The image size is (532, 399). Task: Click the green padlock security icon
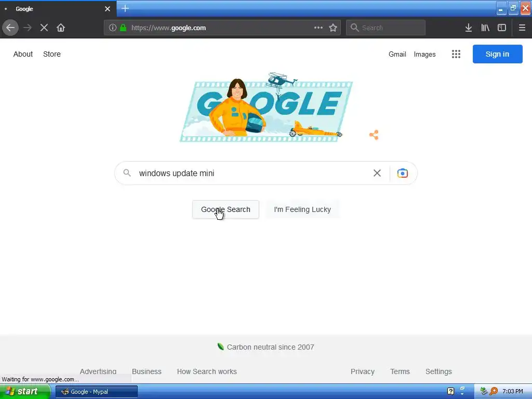[x=123, y=28]
